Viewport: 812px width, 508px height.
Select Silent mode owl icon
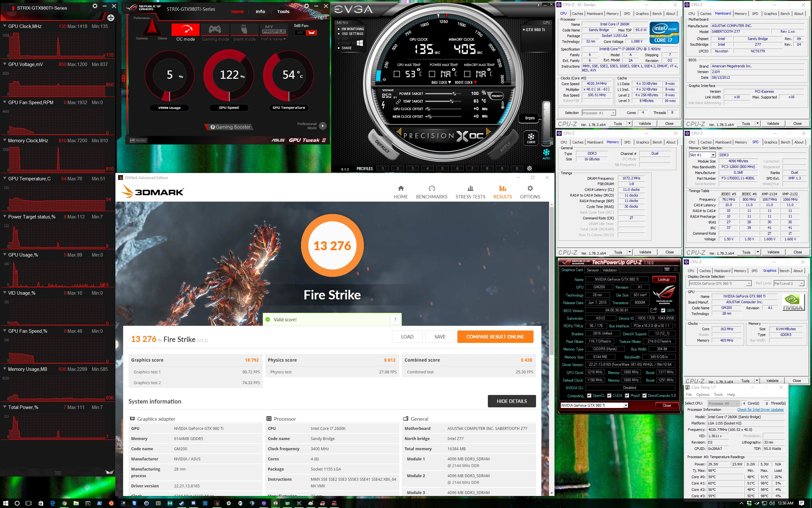244,30
